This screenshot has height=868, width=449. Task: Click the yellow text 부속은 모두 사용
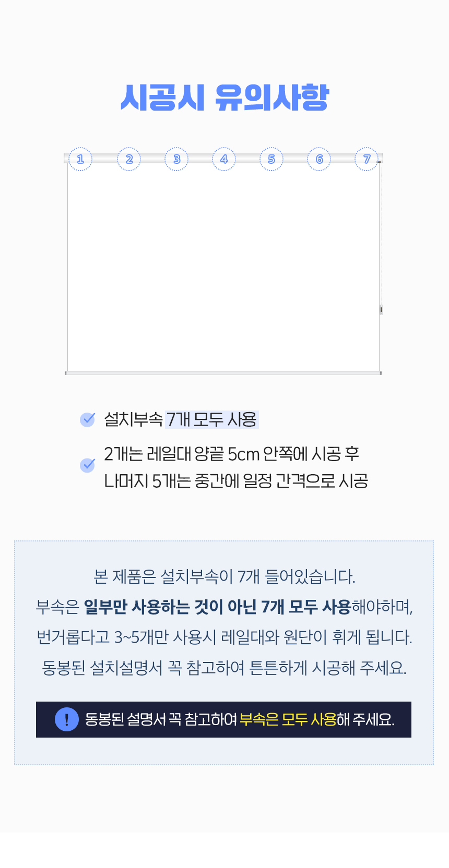coord(288,719)
